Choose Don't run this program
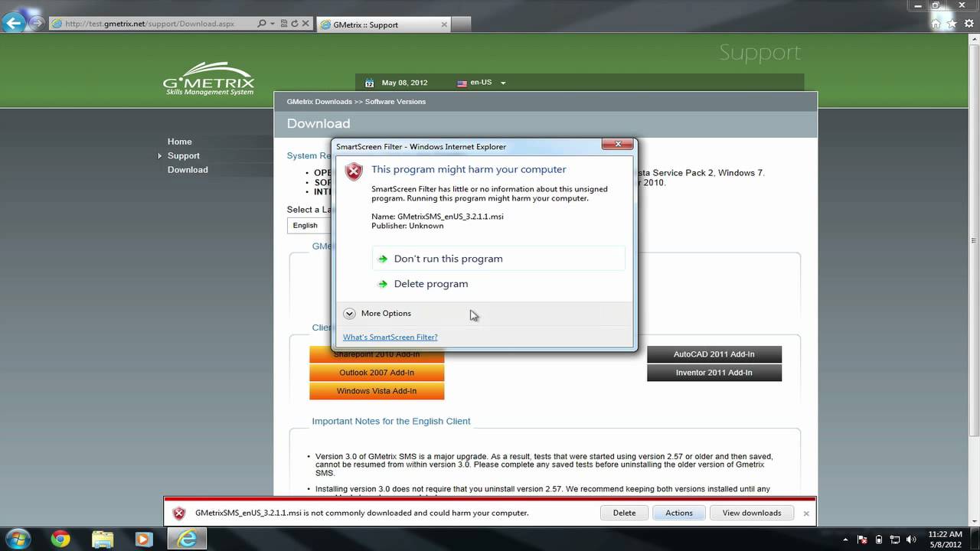The image size is (980, 551). tap(498, 259)
